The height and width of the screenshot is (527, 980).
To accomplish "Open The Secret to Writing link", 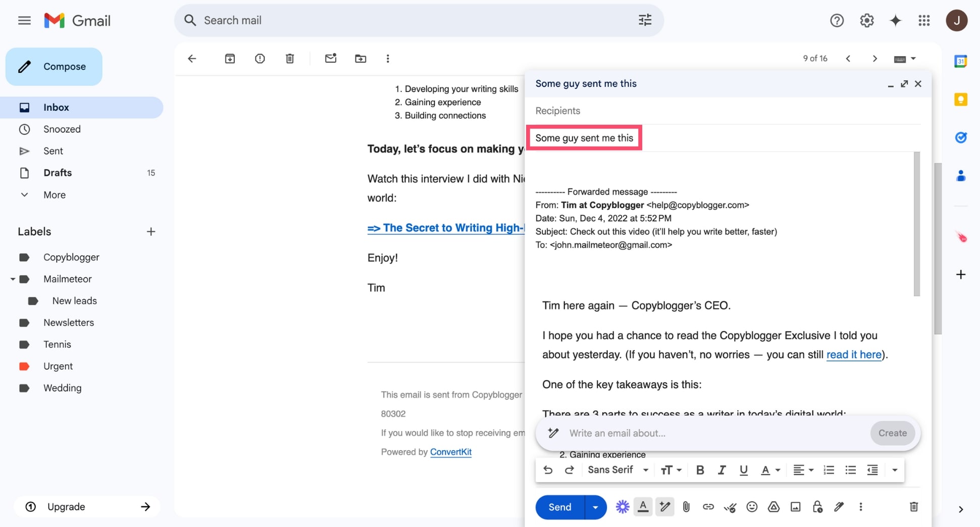I will click(x=446, y=228).
